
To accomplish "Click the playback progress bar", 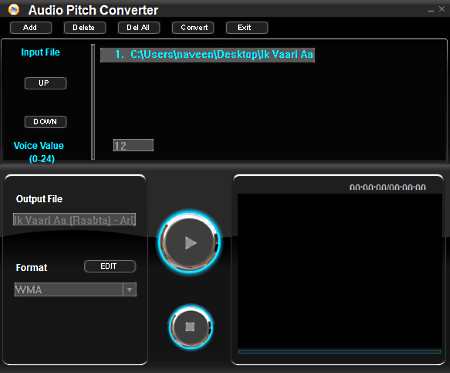I will click(340, 352).
